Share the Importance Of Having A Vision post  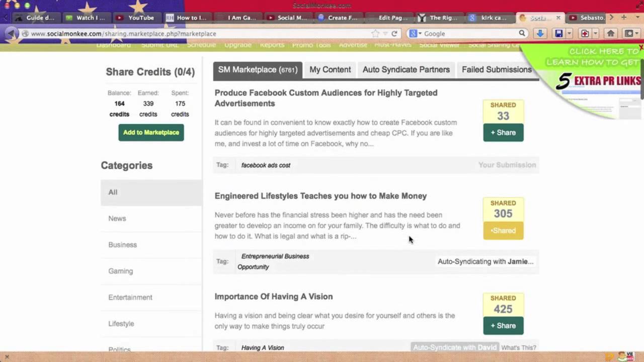click(x=503, y=326)
